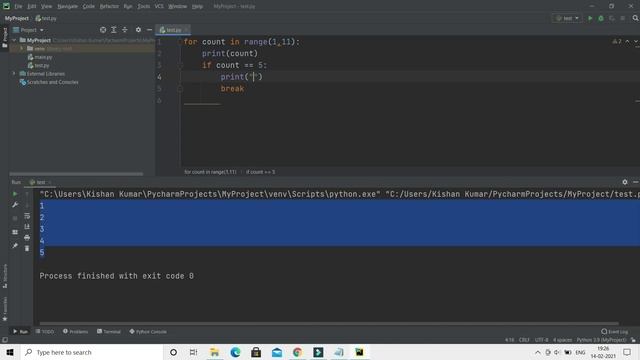The width and height of the screenshot is (640, 360).
Task: Click the Print icon in Run console
Action: click(27, 238)
